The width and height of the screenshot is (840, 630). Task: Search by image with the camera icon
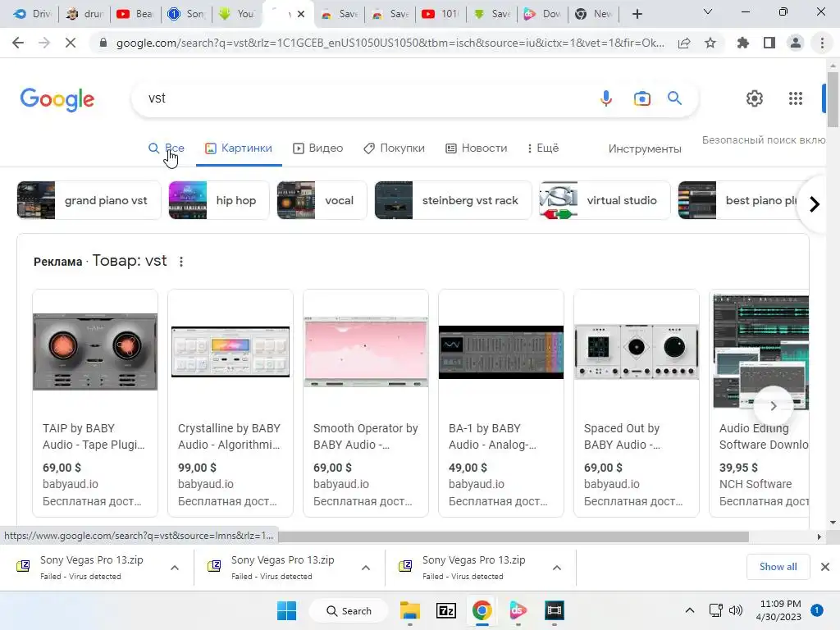pos(641,98)
